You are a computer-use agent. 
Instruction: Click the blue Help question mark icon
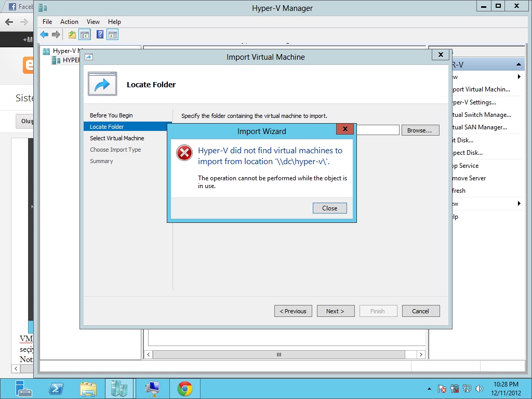(x=100, y=35)
